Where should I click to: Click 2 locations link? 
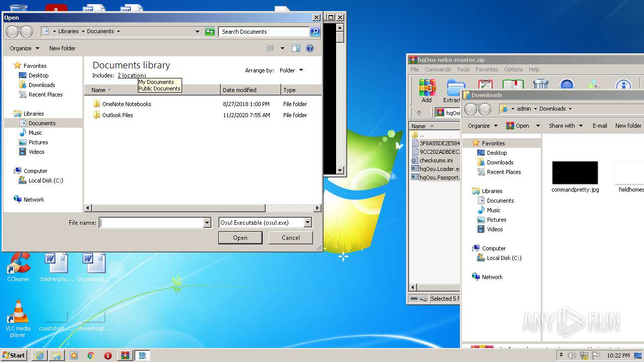click(132, 75)
